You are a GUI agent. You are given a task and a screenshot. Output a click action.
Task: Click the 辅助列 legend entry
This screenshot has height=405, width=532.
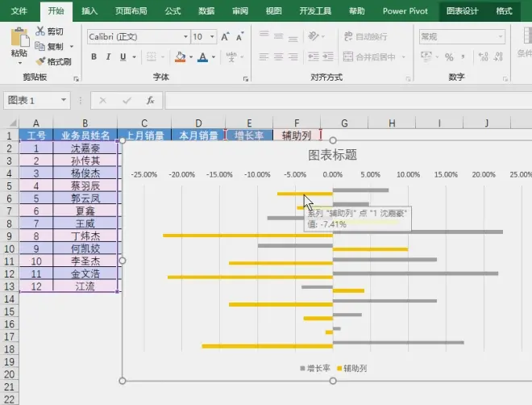351,368
